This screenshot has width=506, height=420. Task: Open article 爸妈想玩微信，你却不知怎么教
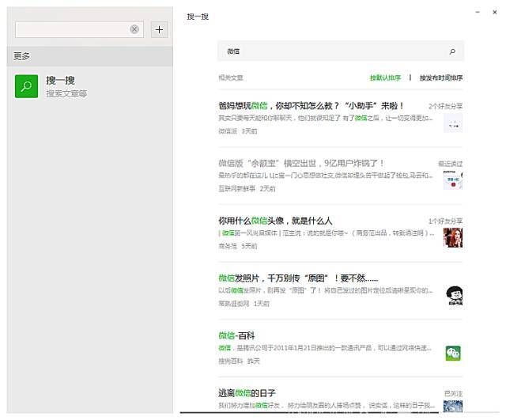tap(311, 105)
